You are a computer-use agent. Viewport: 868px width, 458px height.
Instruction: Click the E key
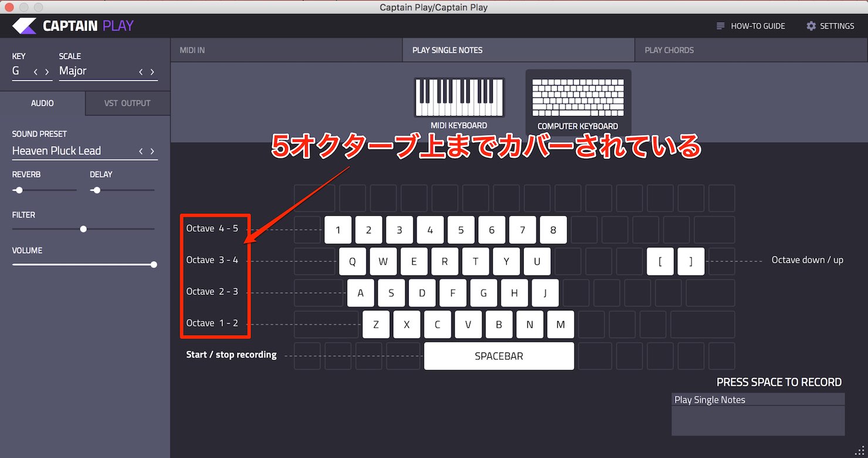414,262
